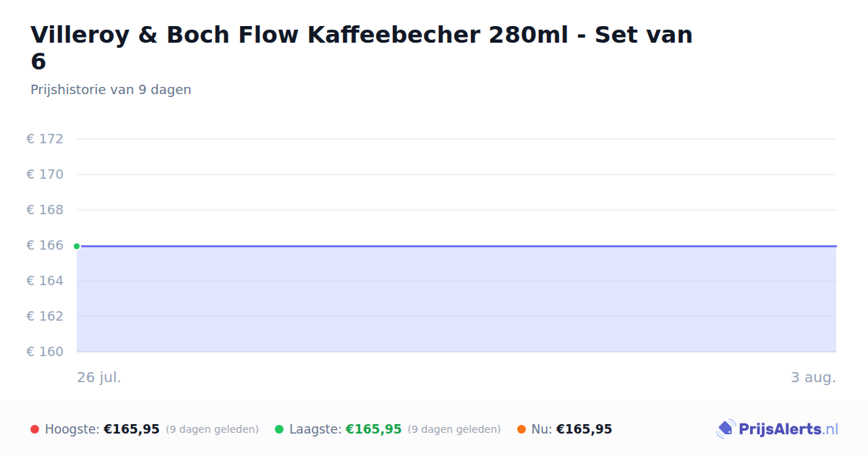Screen dimensions: 868x456
Task: Click the red dot next to Hoogste
Action: pos(35,429)
